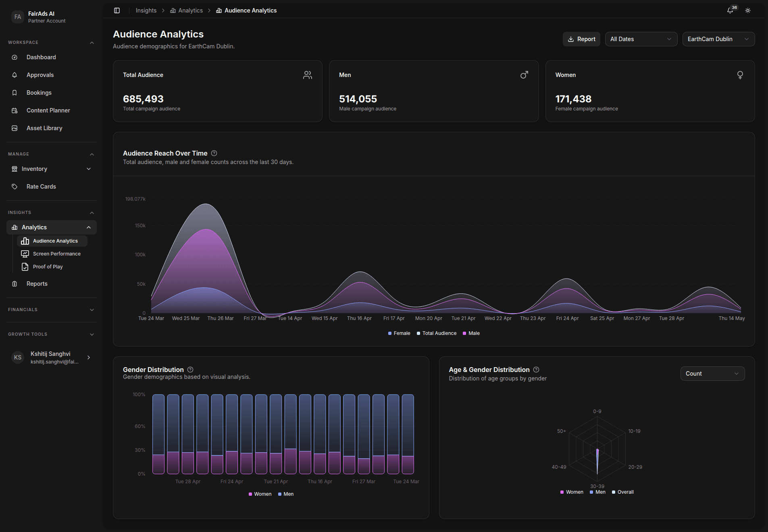Viewport: 768px width, 532px height.
Task: Open the Count metric dropdown
Action: (712, 374)
